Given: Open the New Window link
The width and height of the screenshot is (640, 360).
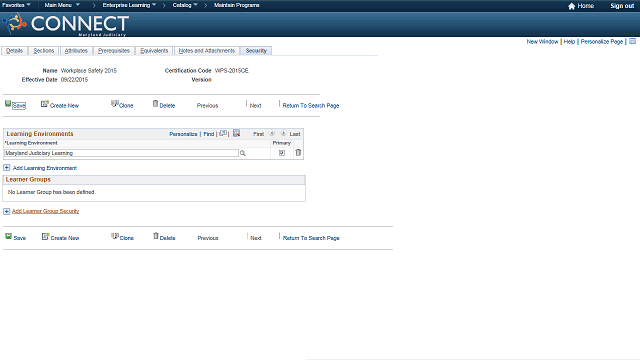Looking at the screenshot, I should (x=542, y=42).
